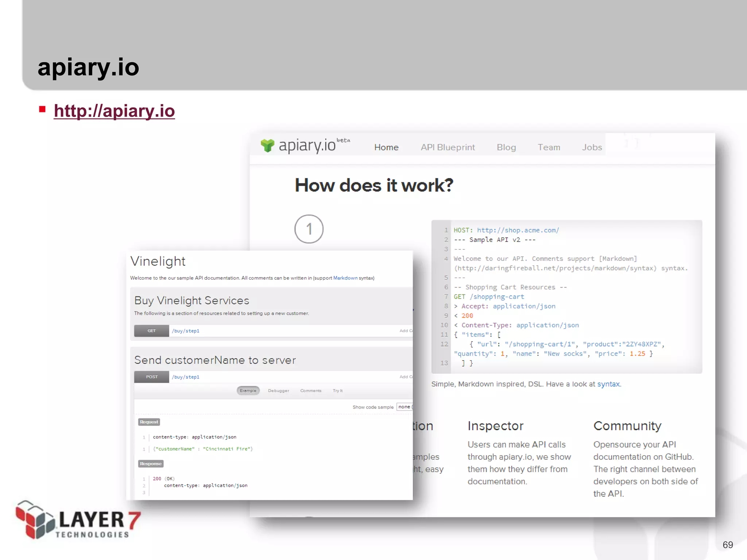Click the 'Add C' link in the GET row
Screen dimensions: 747x560
tap(406, 331)
